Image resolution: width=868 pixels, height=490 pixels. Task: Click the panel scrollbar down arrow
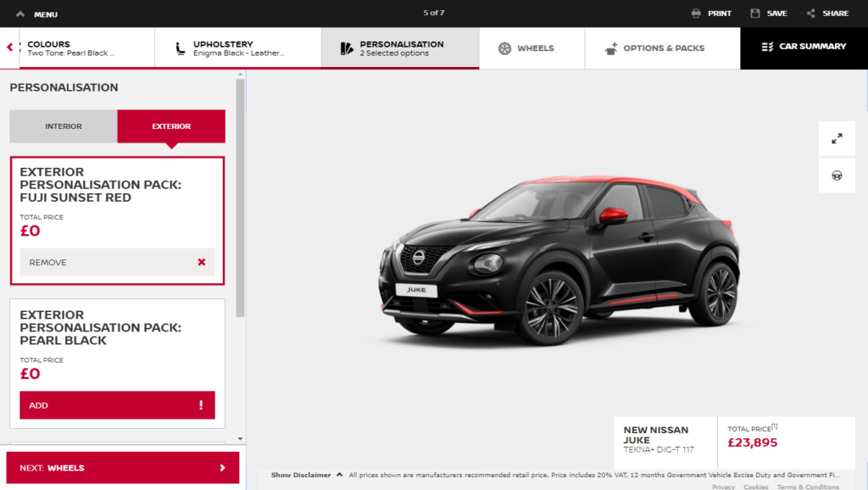click(x=240, y=438)
